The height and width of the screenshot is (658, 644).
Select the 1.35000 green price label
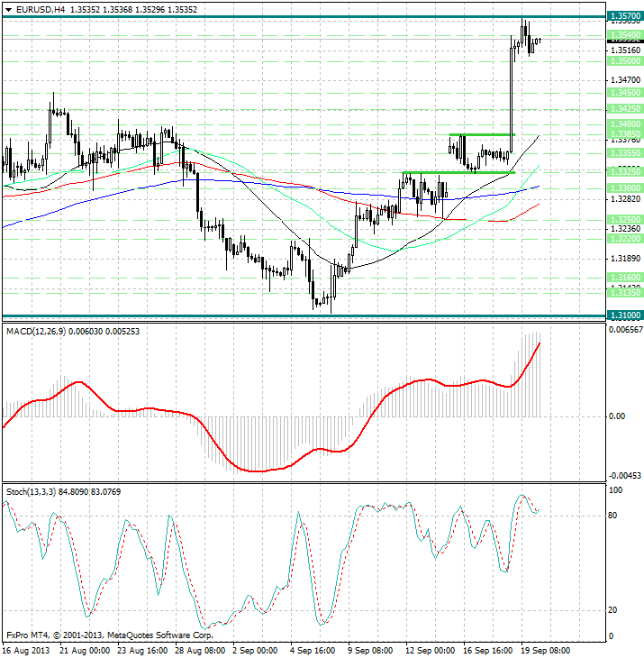(625, 61)
